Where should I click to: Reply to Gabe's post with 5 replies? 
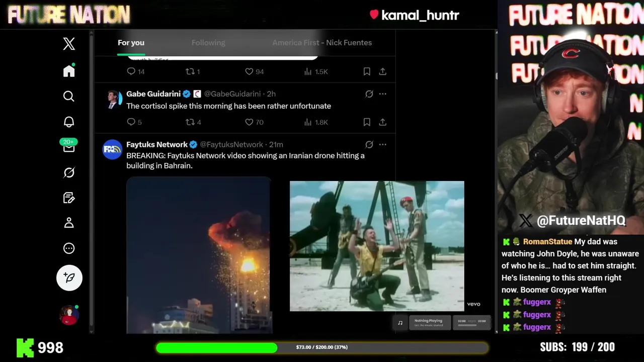134,122
